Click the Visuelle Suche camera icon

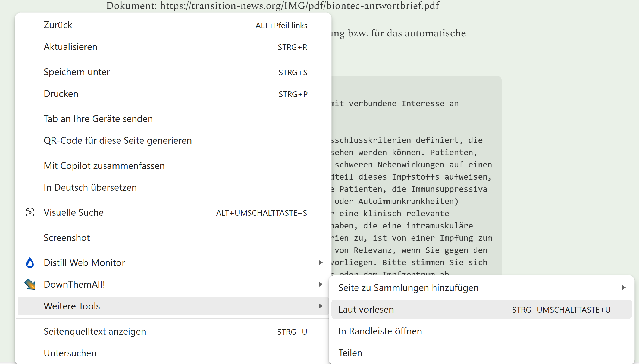[x=30, y=212]
